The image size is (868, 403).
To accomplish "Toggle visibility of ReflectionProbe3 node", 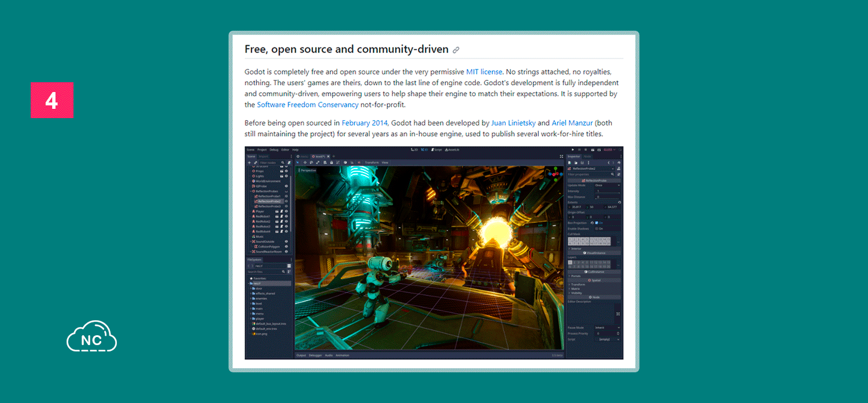I will point(286,206).
